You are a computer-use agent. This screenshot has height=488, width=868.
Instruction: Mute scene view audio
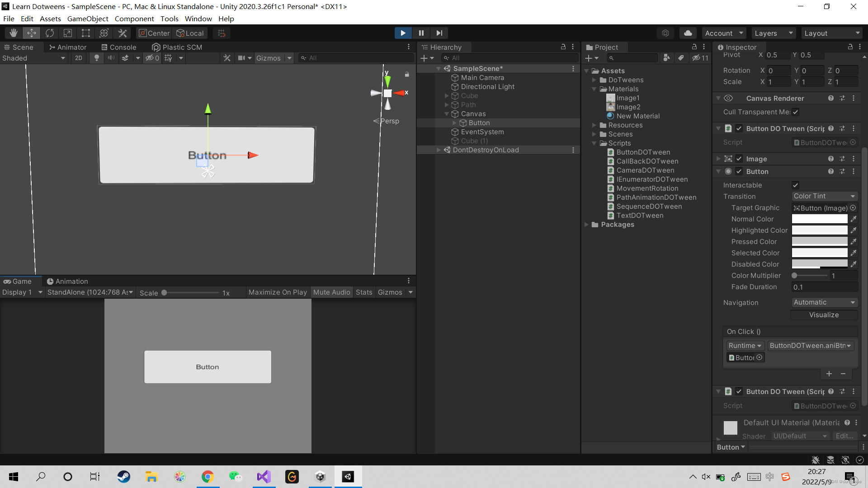click(111, 58)
